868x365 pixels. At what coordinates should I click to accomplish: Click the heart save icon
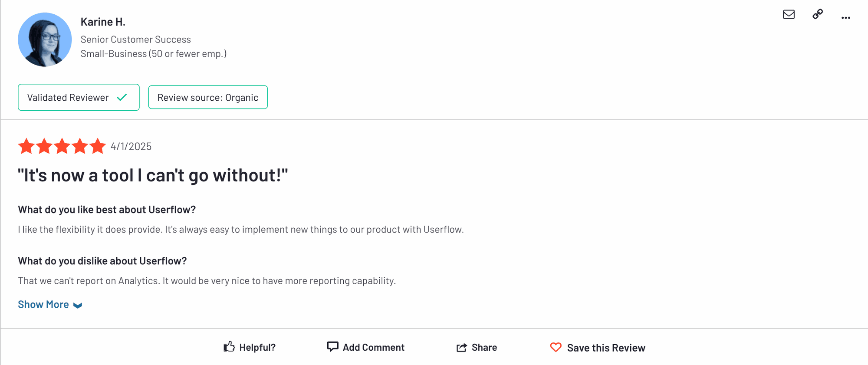[x=556, y=347]
